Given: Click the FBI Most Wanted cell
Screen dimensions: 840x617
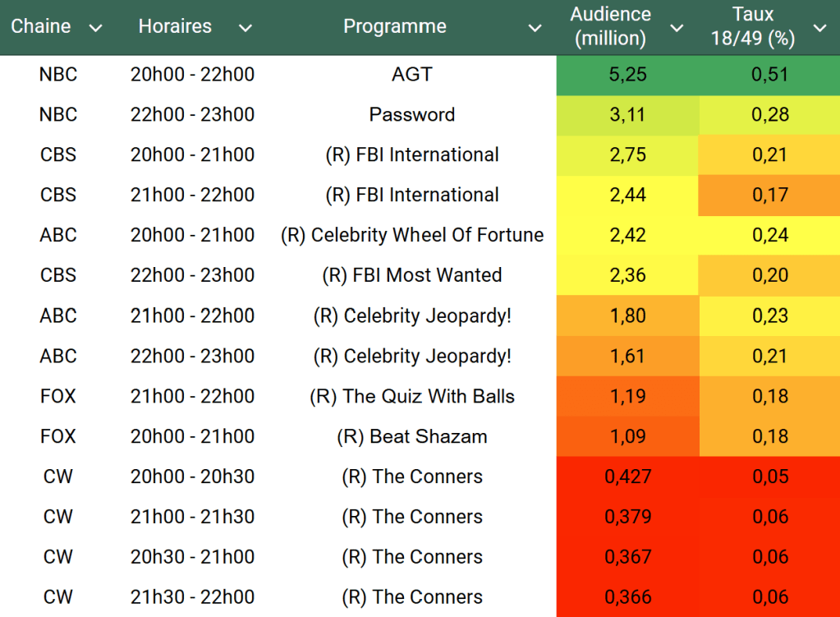Looking at the screenshot, I should 411,276.
